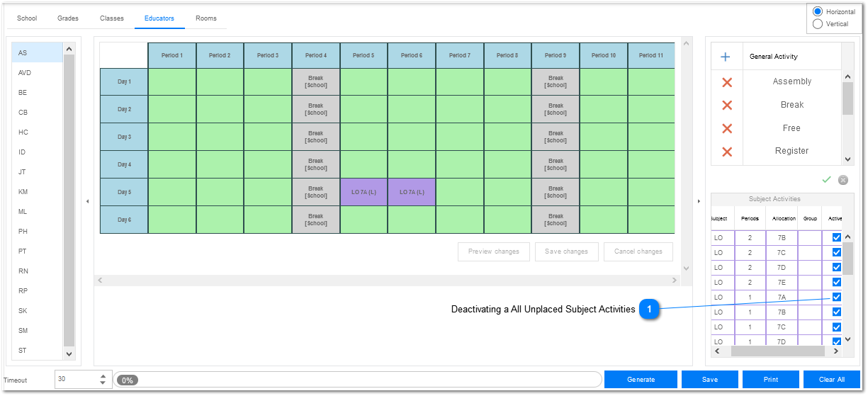
Task: Select the LO 7A (L) cell in Period 6
Action: [412, 192]
